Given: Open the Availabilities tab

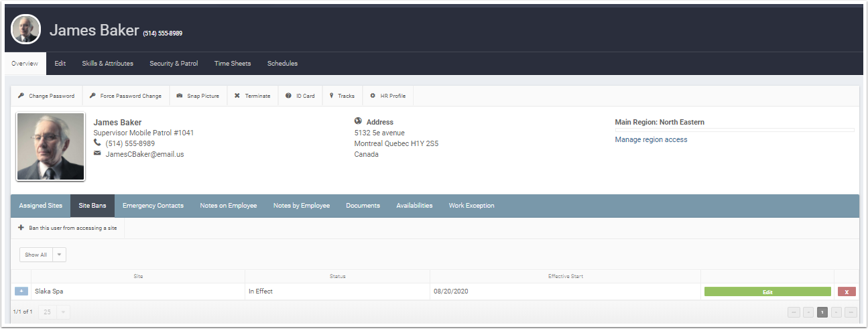Looking at the screenshot, I should [x=414, y=206].
